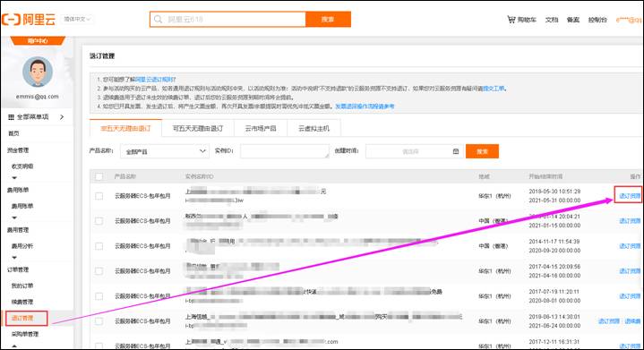Open the calendar icon in 创建时间 field
Screen dimensions: 644x350
click(456, 151)
